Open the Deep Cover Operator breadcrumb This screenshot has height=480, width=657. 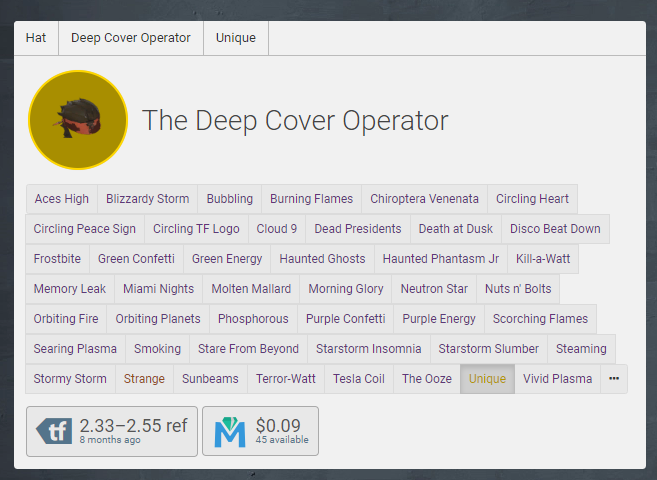coord(131,38)
